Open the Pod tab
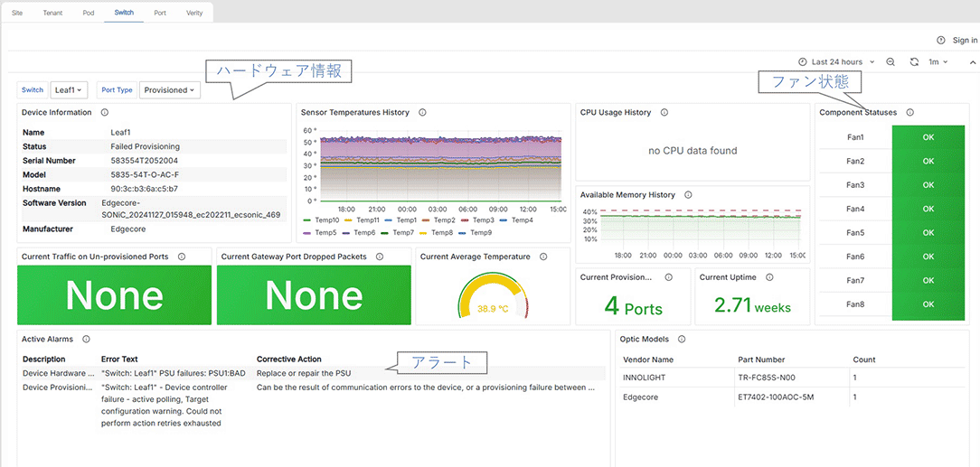980x467 pixels. [89, 13]
